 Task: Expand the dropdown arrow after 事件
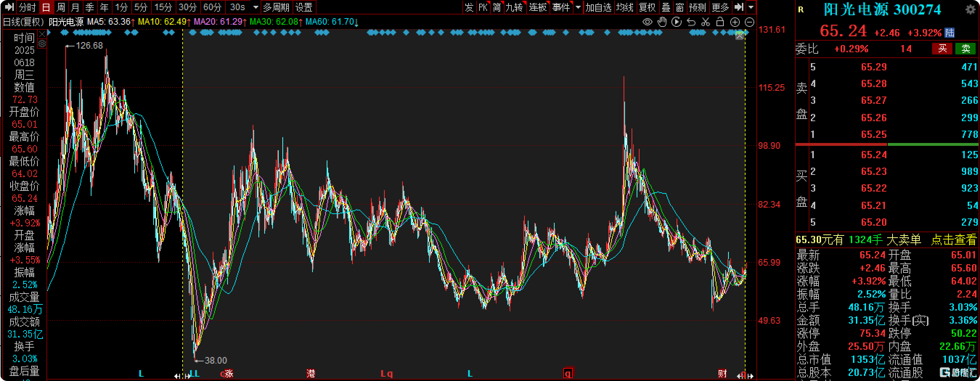[x=578, y=7]
